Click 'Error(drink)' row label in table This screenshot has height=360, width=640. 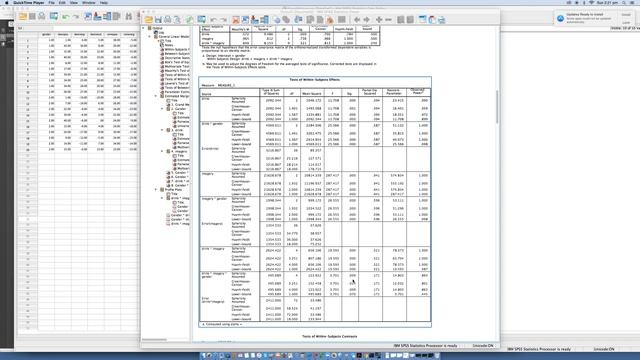[x=210, y=149]
